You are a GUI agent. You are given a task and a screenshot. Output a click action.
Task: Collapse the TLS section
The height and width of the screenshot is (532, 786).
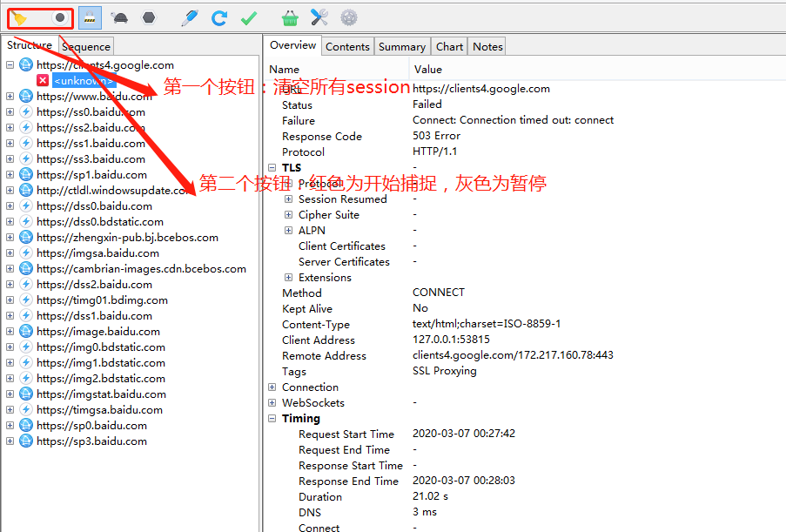pos(272,167)
